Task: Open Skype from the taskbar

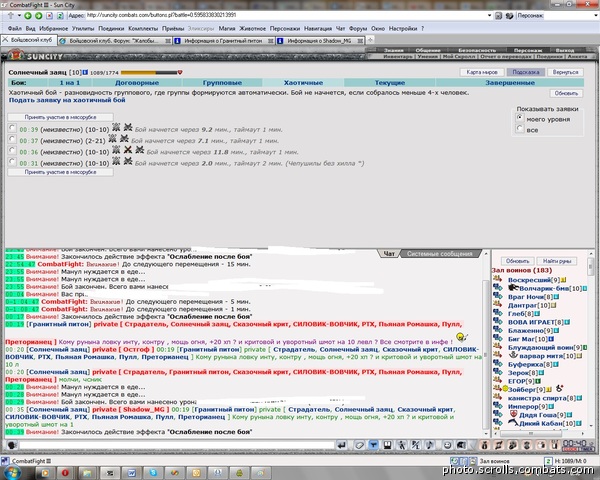Action: pos(153,473)
